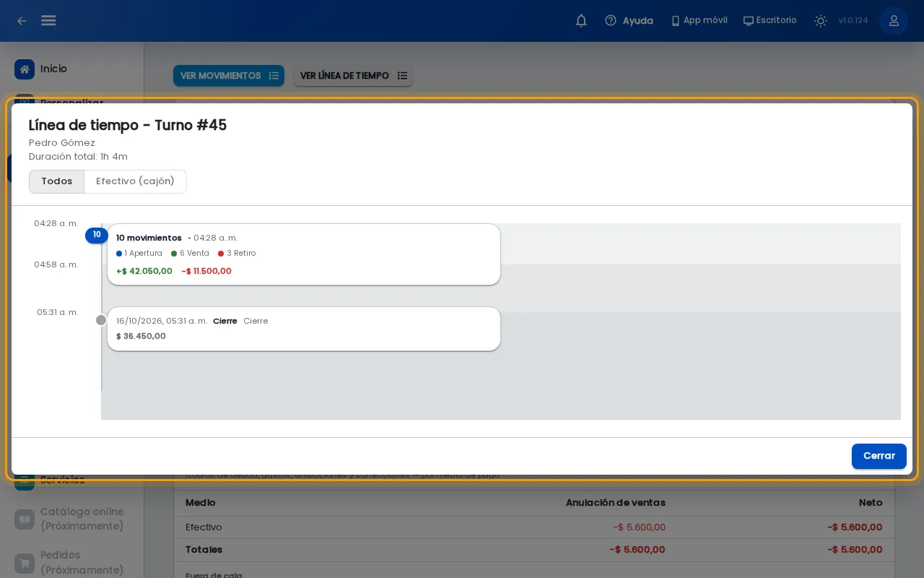Click the gray Cierre timeline dot

tap(101, 320)
